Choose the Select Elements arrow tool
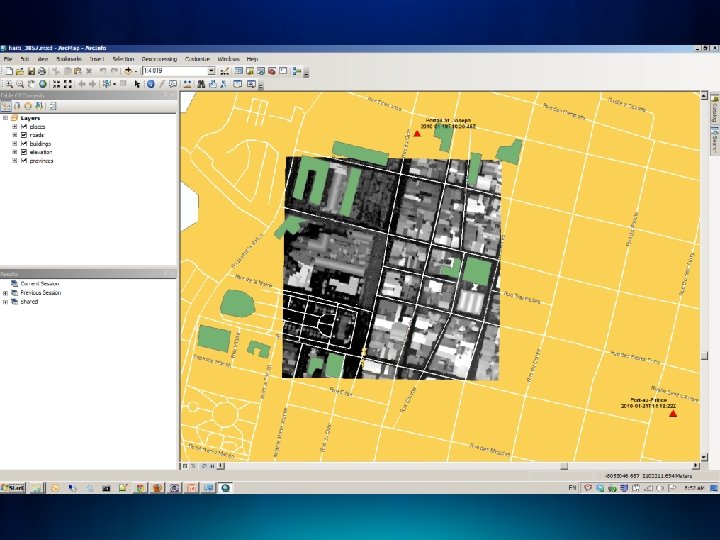The width and height of the screenshot is (720, 540). tap(137, 84)
